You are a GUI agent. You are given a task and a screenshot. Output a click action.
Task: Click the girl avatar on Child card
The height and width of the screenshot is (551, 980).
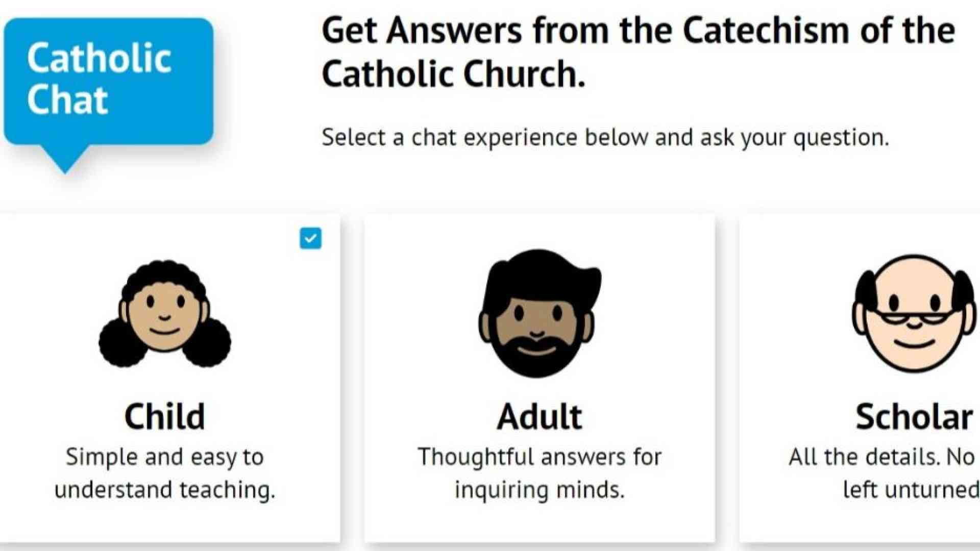pyautogui.click(x=164, y=314)
